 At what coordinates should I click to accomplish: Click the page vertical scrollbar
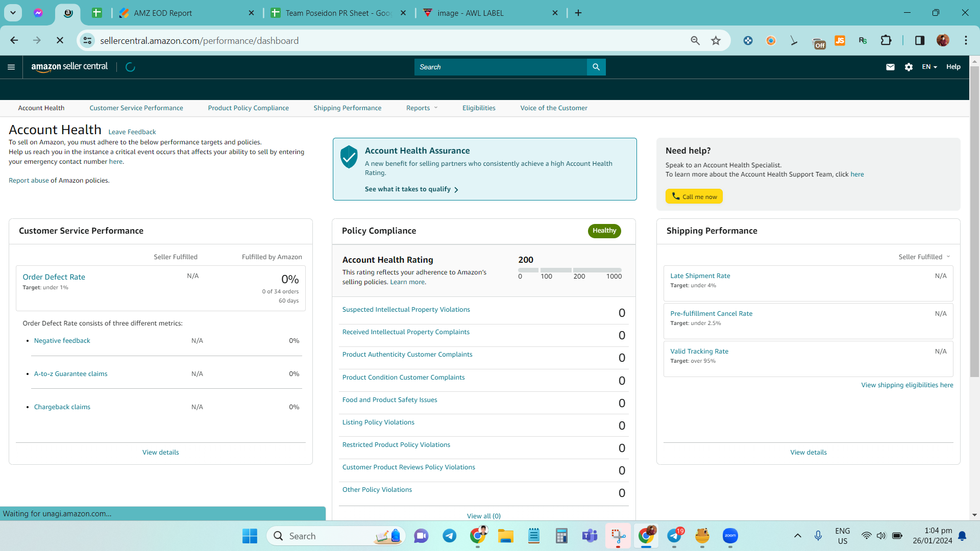[974, 221]
